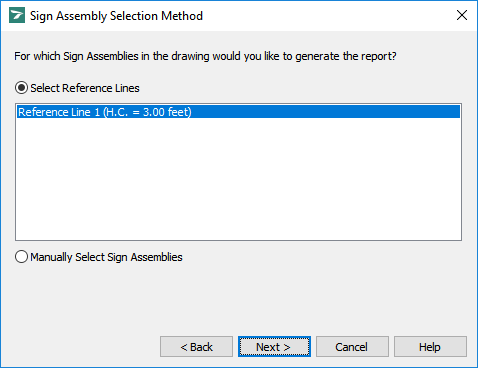Click the green app icon in title bar

(17, 16)
